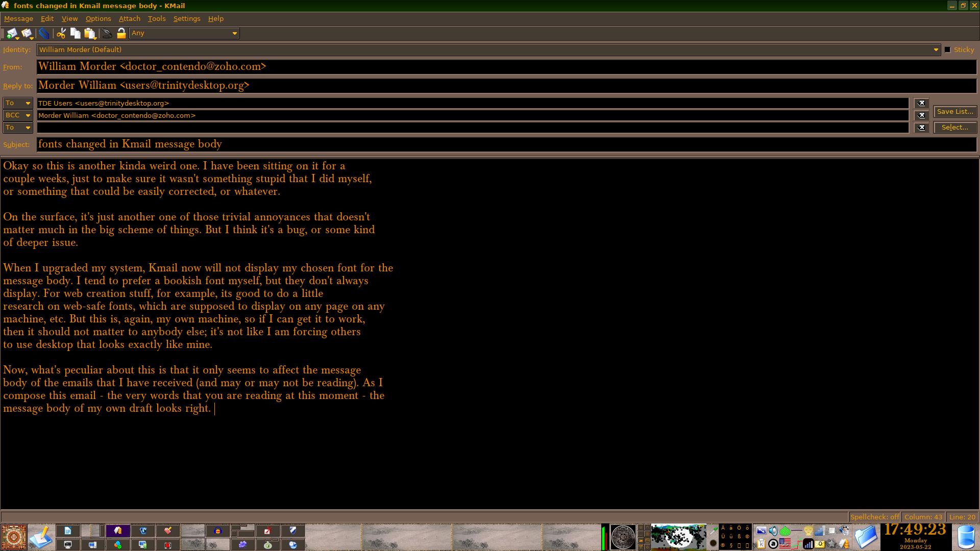The image size is (980, 551).
Task: Open the Edit menu
Action: (47, 18)
